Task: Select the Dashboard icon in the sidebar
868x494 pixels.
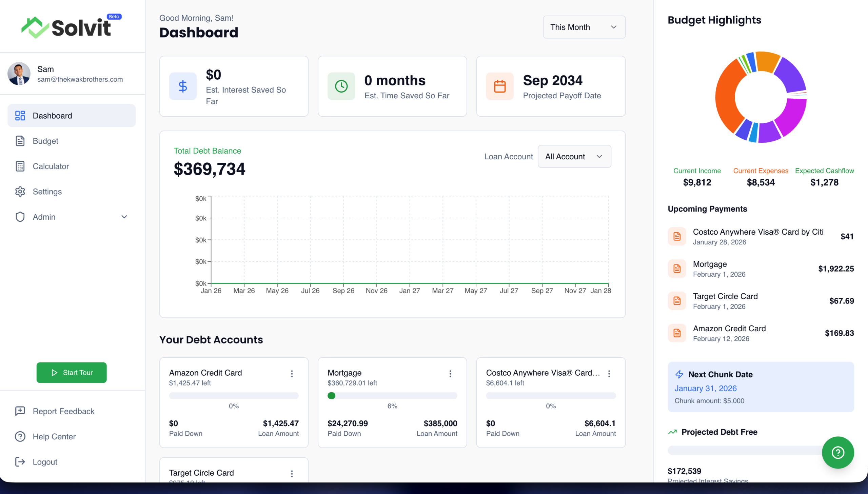Action: point(20,115)
